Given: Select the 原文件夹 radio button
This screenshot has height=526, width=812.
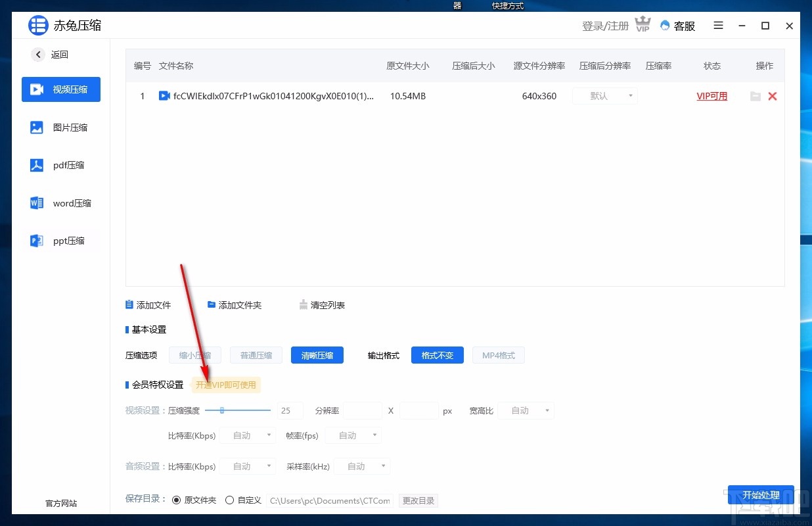Looking at the screenshot, I should (x=175, y=498).
